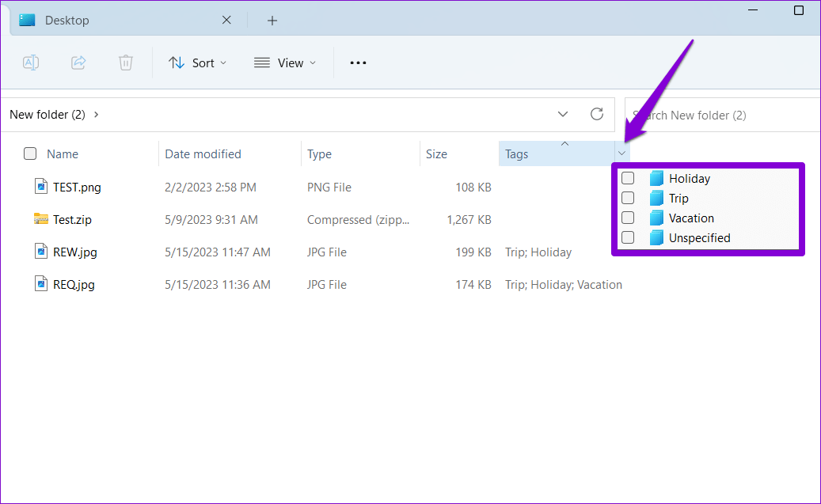This screenshot has height=504, width=821.
Task: Click the Rename icon in the toolbar
Action: (x=31, y=63)
